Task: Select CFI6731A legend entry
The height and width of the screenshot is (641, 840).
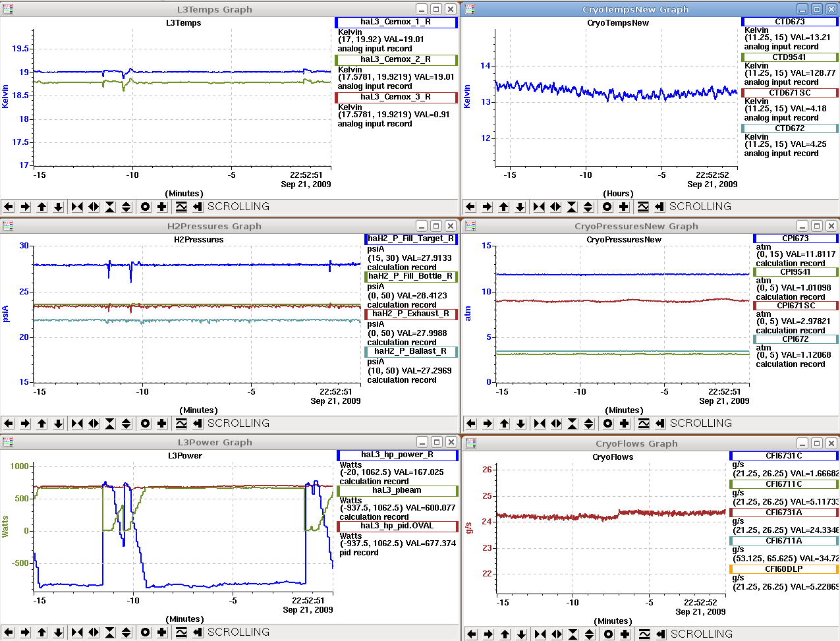Action: (x=784, y=513)
